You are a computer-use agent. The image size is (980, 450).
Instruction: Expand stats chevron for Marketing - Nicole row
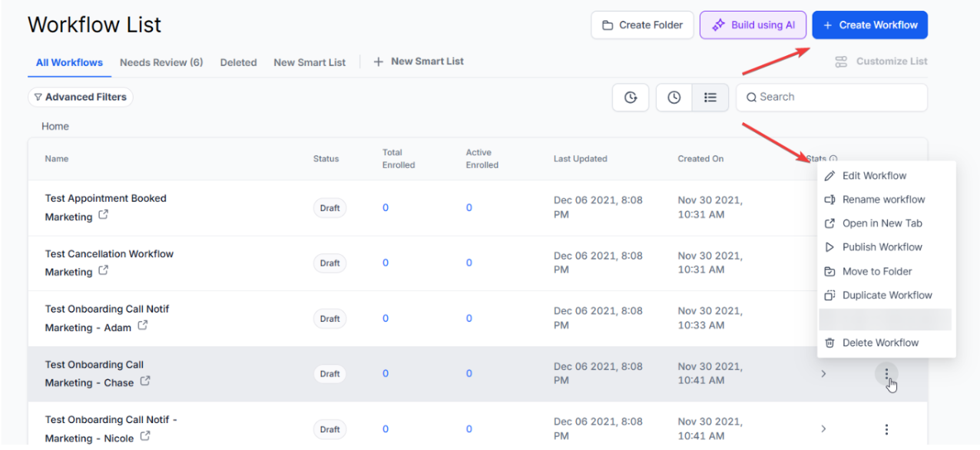point(823,429)
